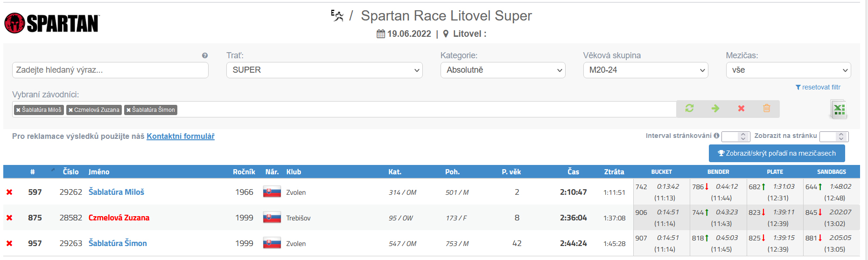Viewport: 868px width, 260px height.
Task: Click resetovat filtr link
Action: click(x=818, y=87)
